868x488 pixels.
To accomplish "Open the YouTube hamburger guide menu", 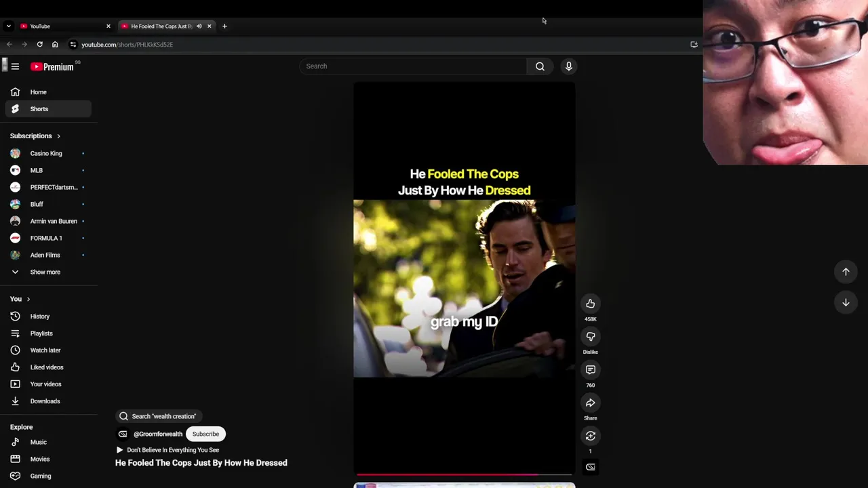I will pyautogui.click(x=15, y=66).
